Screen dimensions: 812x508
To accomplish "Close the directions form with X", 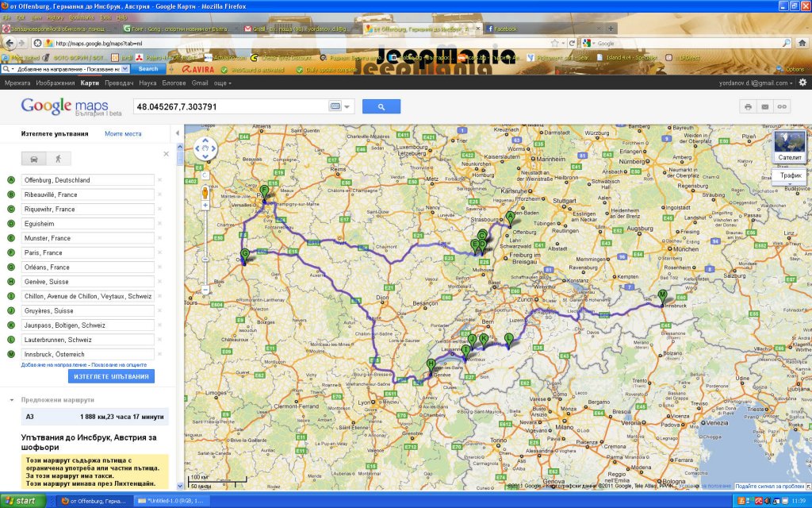I will (x=167, y=154).
